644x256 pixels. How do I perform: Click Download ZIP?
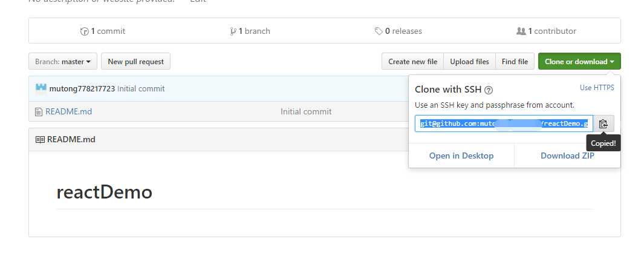coord(567,156)
